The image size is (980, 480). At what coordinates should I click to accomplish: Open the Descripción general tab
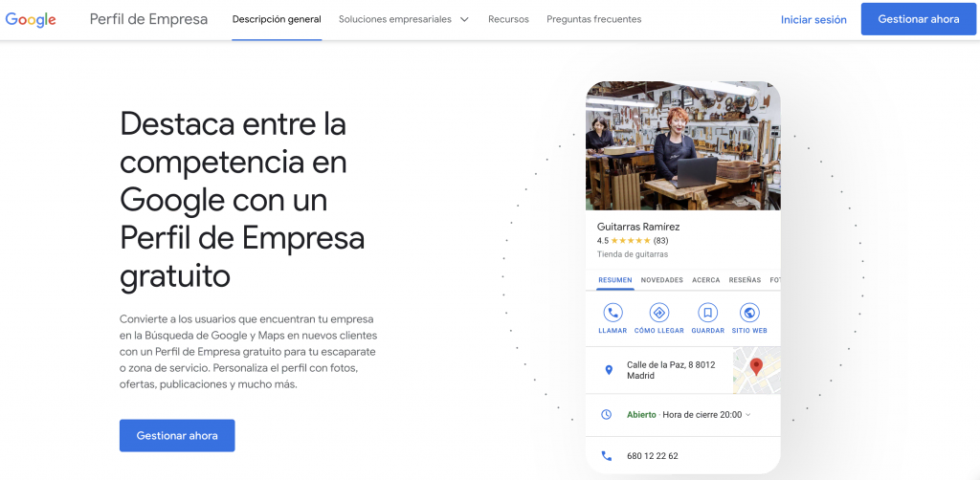click(277, 19)
